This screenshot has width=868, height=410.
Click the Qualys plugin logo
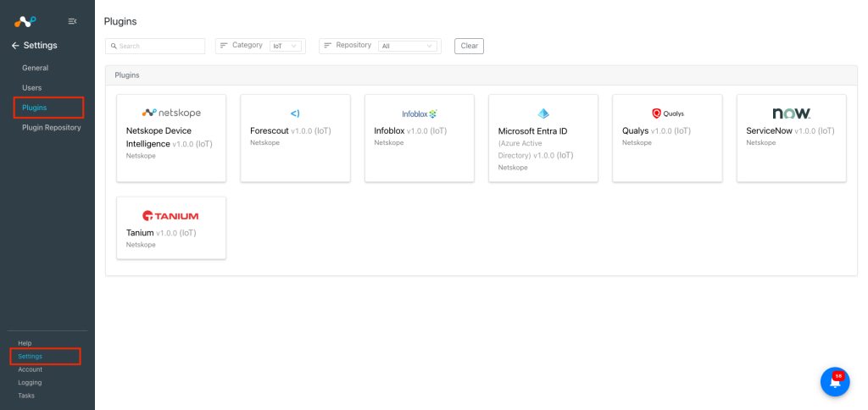coord(668,114)
